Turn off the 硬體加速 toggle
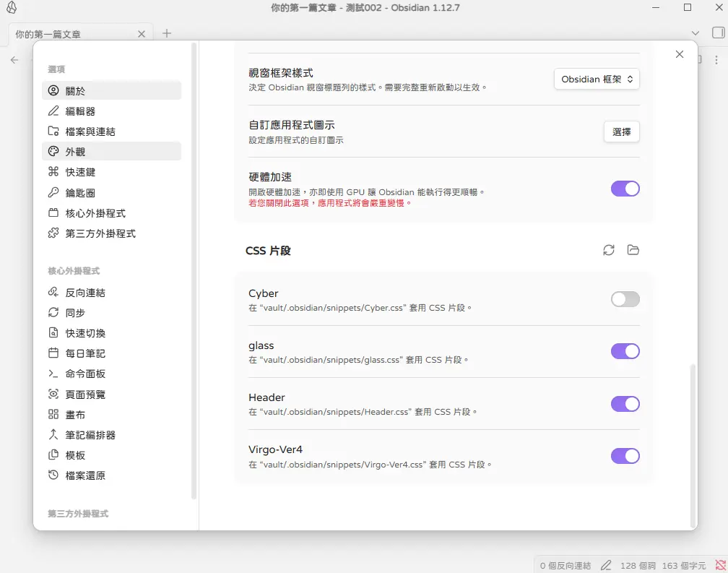Image resolution: width=728 pixels, height=573 pixels. (x=625, y=189)
